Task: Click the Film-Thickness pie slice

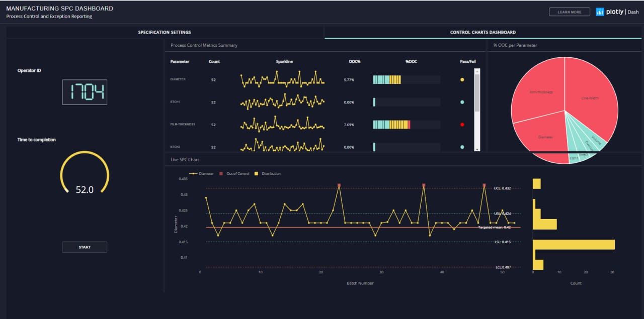Action: tap(540, 92)
